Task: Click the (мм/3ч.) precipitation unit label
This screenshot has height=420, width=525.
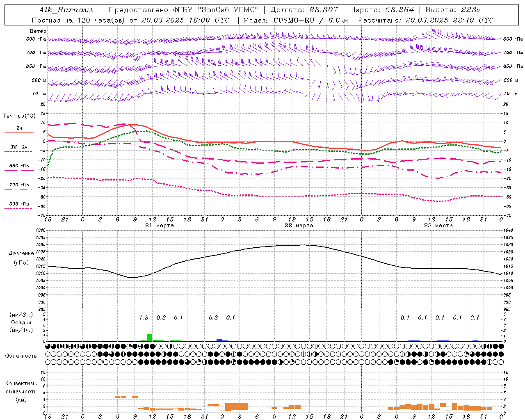Action: [x=21, y=315]
